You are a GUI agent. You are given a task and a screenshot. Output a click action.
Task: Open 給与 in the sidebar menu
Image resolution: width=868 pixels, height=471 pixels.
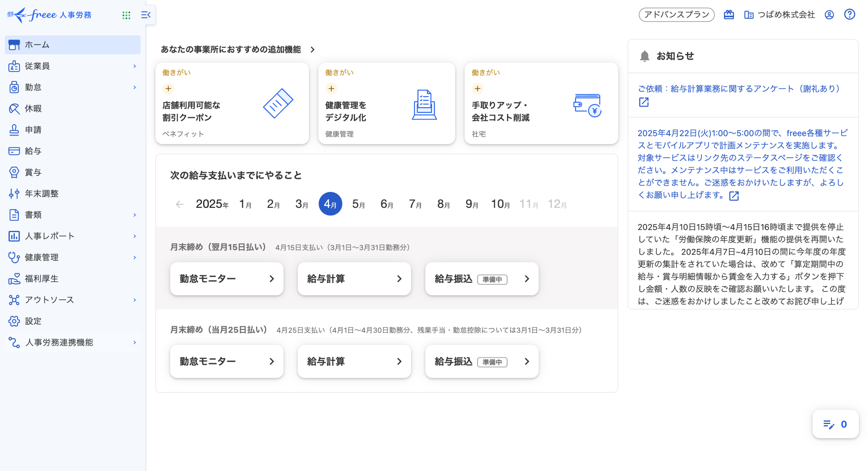tap(33, 151)
